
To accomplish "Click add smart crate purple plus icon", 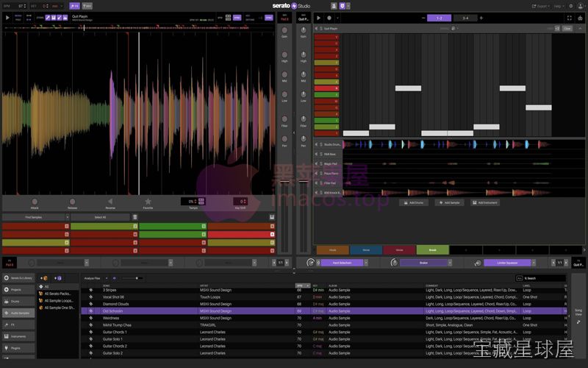I will pyautogui.click(x=58, y=278).
